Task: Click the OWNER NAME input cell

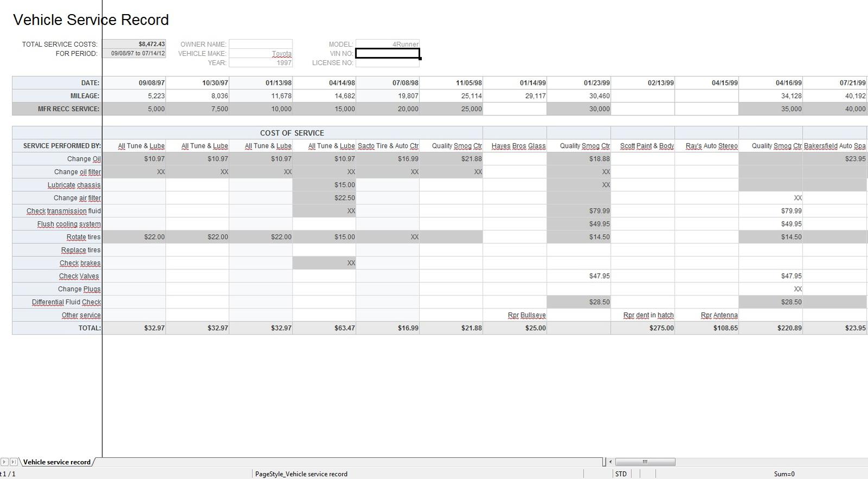Action: [261, 44]
